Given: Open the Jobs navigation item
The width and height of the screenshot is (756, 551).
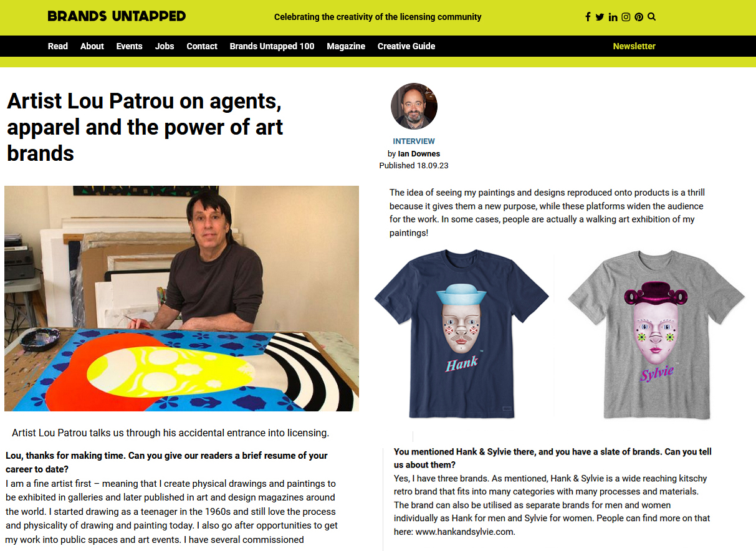Looking at the screenshot, I should point(165,46).
